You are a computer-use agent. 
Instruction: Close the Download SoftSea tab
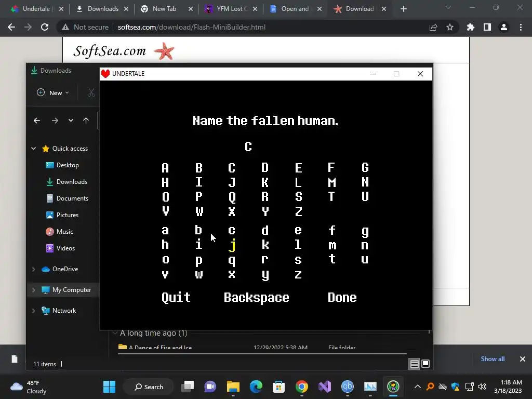384,9
